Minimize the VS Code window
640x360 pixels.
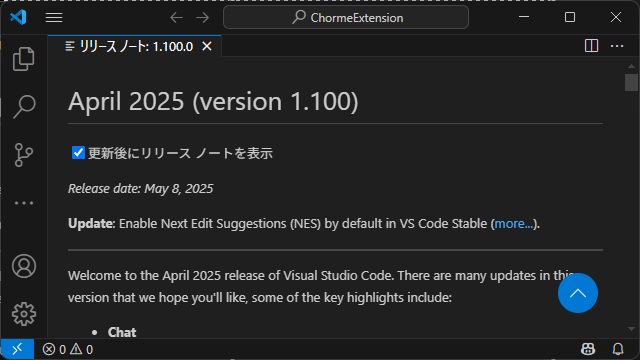tap(524, 17)
